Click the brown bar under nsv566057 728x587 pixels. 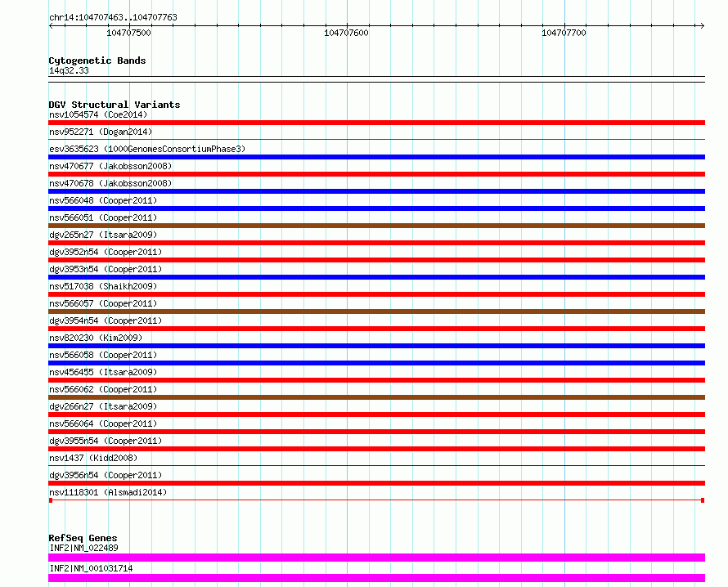tap(376, 311)
